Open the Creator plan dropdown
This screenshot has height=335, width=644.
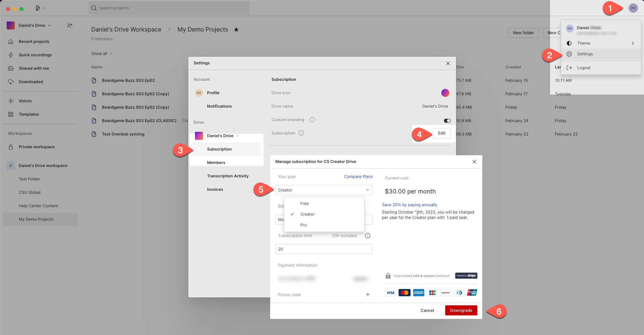coord(324,190)
